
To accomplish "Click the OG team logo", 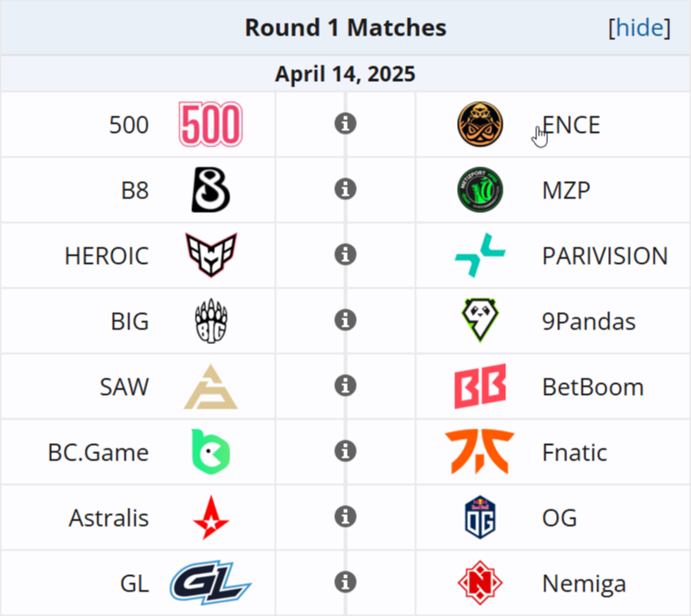I will tap(480, 518).
